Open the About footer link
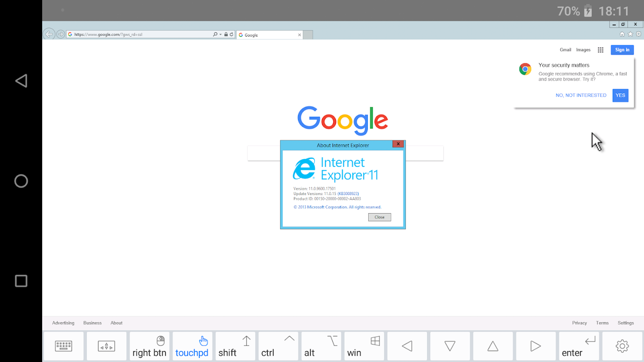This screenshot has width=644, height=362. coord(116,323)
